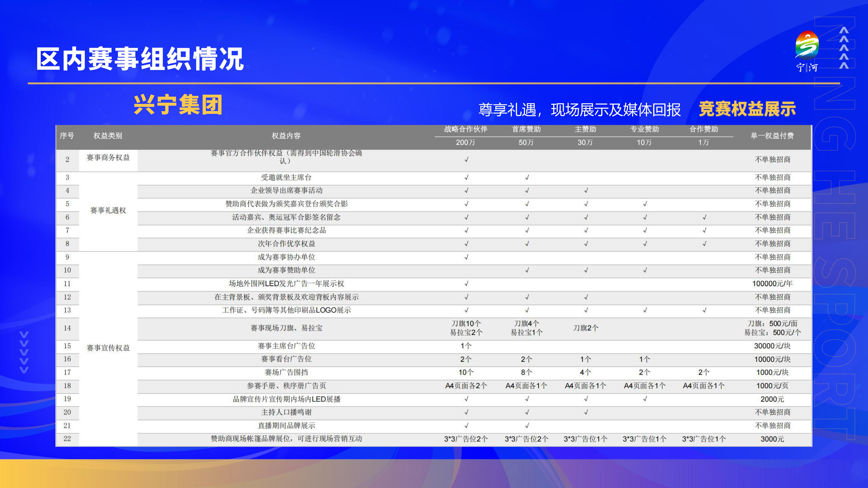Click the 10万 price cell
868x488 pixels.
(644, 142)
